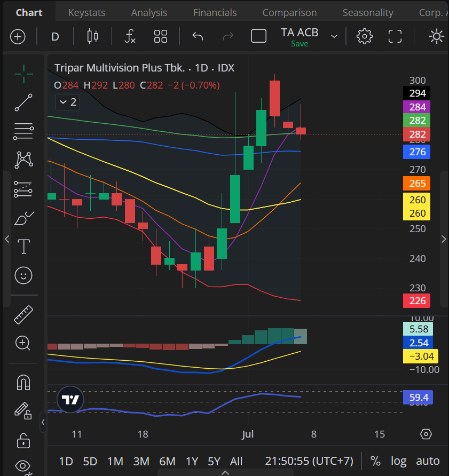This screenshot has height=476, width=449.
Task: Click the black 294 price label
Action: pyautogui.click(x=416, y=93)
